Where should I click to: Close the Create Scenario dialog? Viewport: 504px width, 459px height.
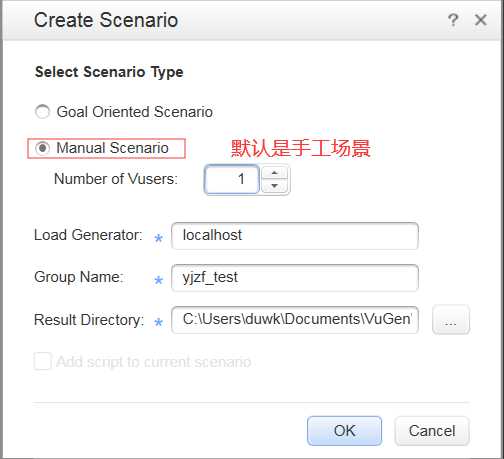[x=480, y=20]
